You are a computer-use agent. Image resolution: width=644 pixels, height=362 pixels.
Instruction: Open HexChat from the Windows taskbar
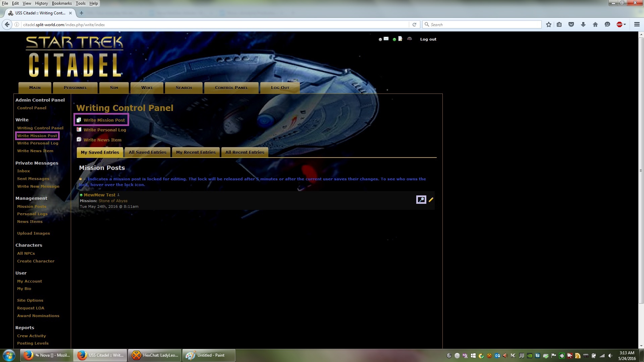pyautogui.click(x=155, y=355)
